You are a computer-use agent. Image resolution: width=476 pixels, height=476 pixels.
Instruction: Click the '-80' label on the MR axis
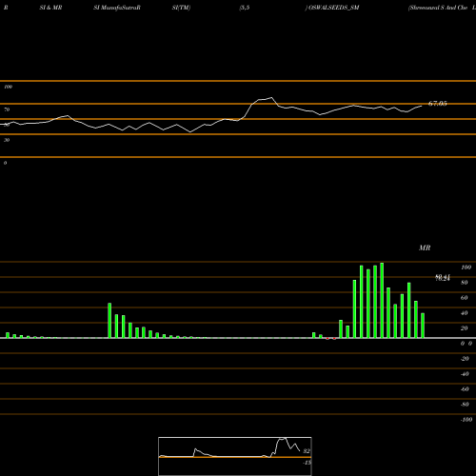[x=465, y=405]
